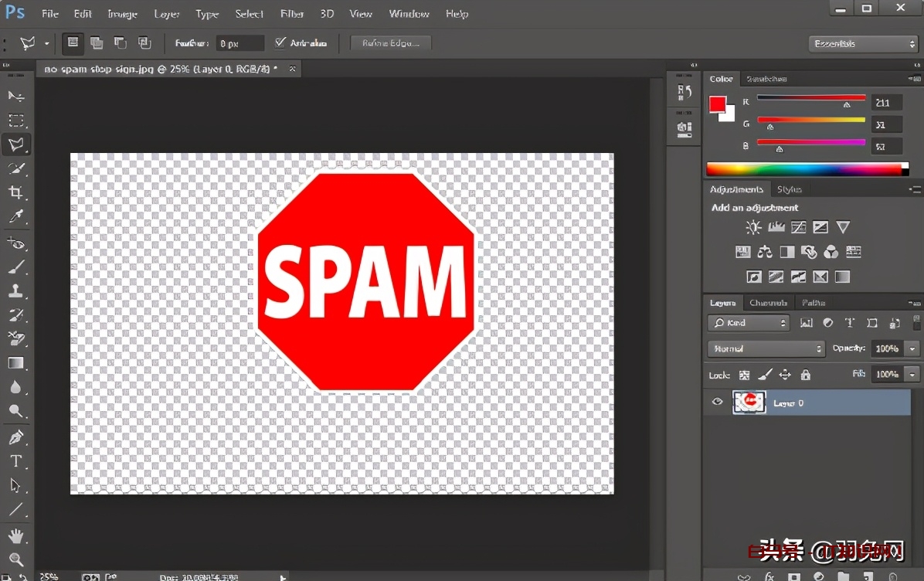Click the red foreground color swatch
924x581 pixels.
[718, 104]
